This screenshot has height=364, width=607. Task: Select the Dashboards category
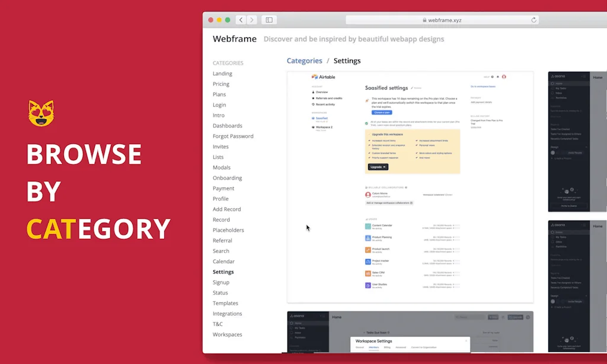(227, 126)
